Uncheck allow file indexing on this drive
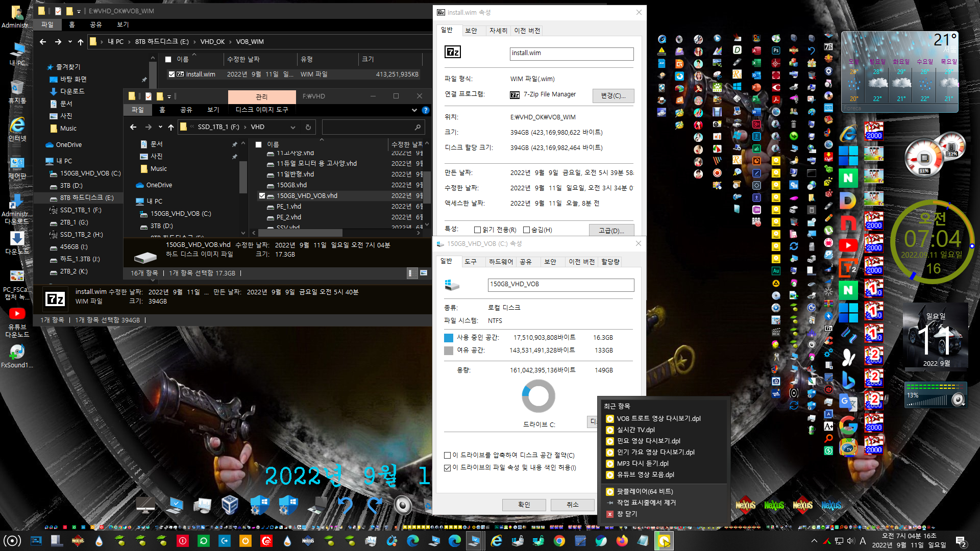 [448, 468]
